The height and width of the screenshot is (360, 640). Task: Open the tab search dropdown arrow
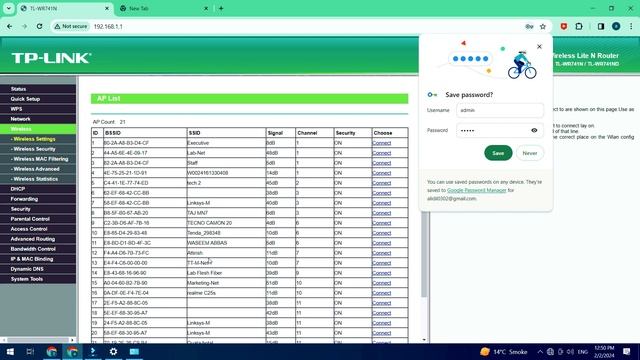(9, 8)
